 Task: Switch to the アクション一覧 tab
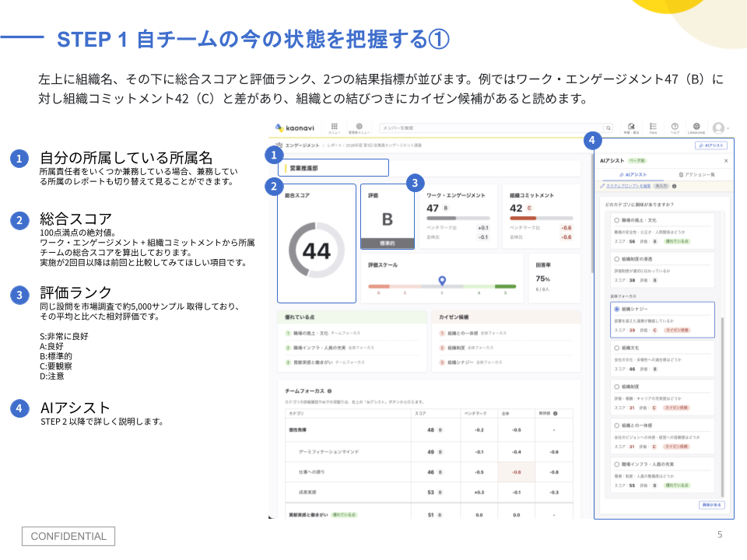[696, 175]
